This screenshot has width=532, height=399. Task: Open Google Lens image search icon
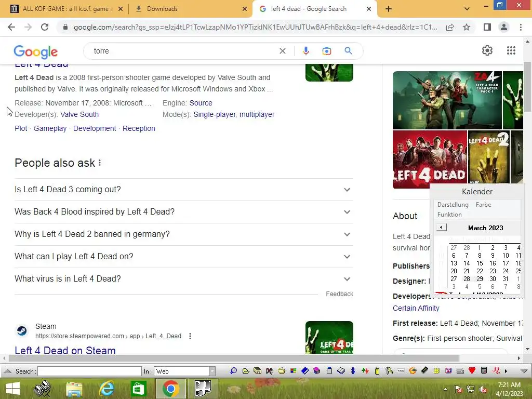point(326,51)
